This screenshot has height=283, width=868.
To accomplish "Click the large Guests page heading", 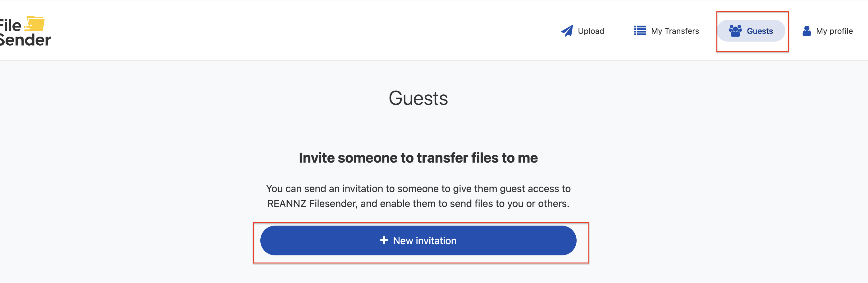I will coord(418,98).
